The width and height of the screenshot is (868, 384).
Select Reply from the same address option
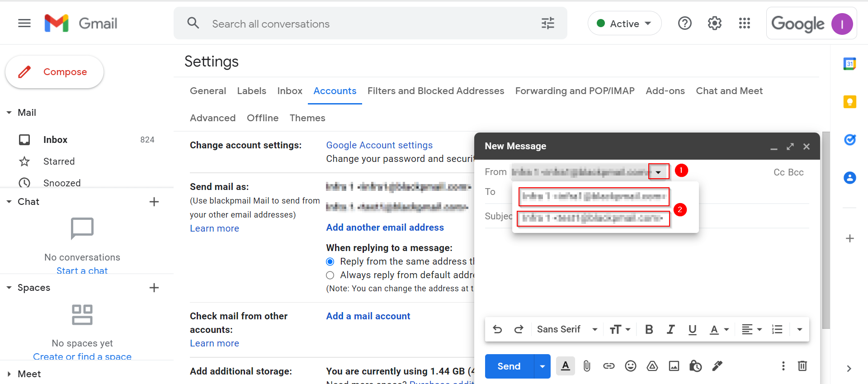coord(330,261)
